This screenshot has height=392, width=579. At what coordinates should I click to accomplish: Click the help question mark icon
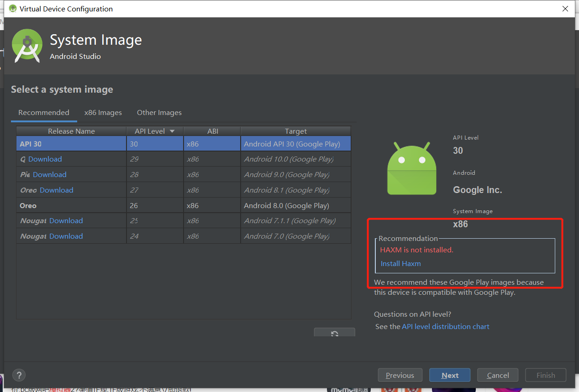[19, 375]
